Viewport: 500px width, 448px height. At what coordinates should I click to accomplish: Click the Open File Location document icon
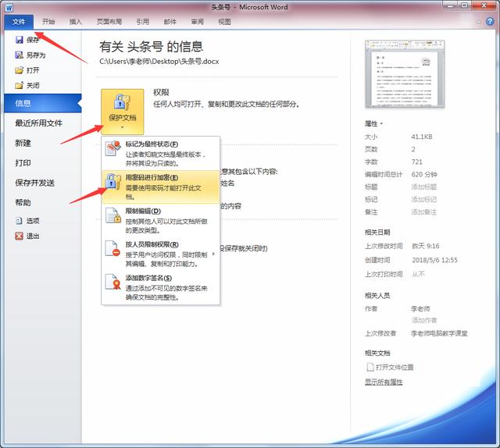[370, 367]
